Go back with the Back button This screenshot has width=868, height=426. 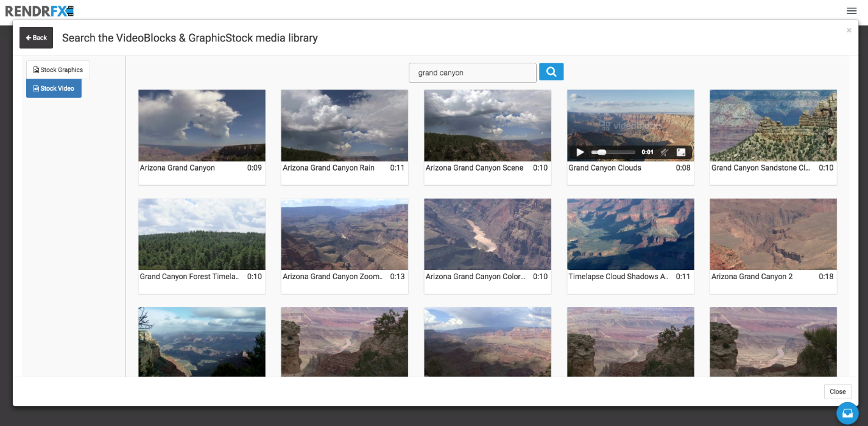point(36,38)
